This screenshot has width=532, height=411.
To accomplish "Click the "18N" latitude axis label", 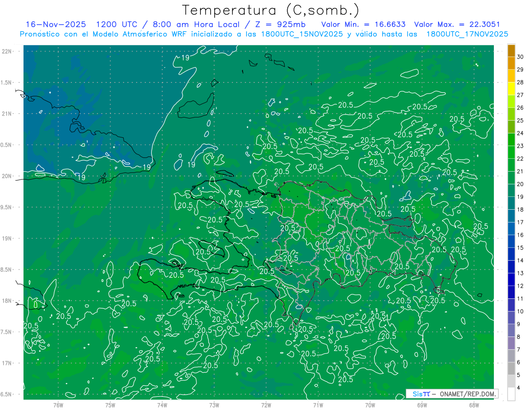I will [x=7, y=301].
